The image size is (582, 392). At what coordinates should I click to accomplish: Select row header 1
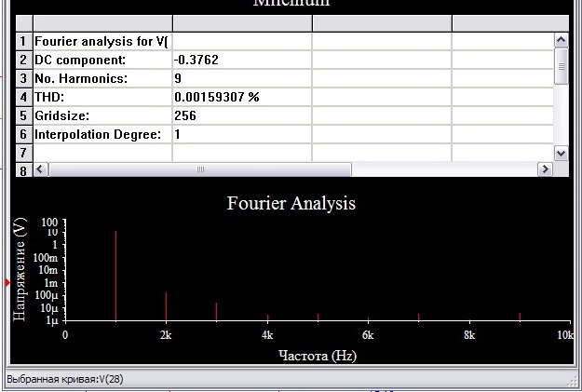pos(24,41)
